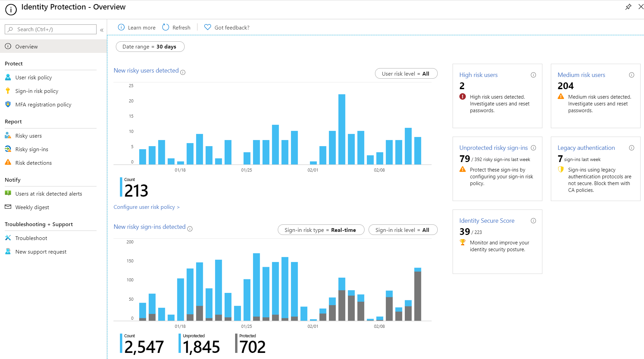Screen dimensions: 644x359
Task: Change the User risk level filter
Action: point(406,73)
